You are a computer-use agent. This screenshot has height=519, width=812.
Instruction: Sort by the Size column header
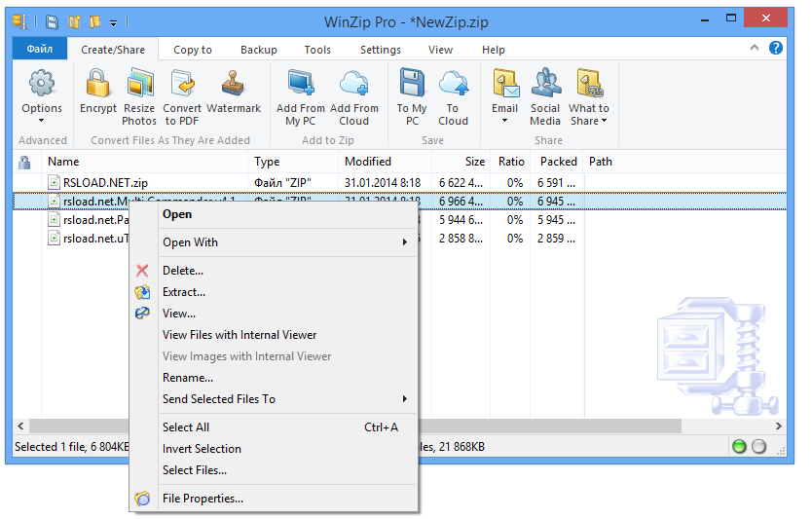[461, 162]
